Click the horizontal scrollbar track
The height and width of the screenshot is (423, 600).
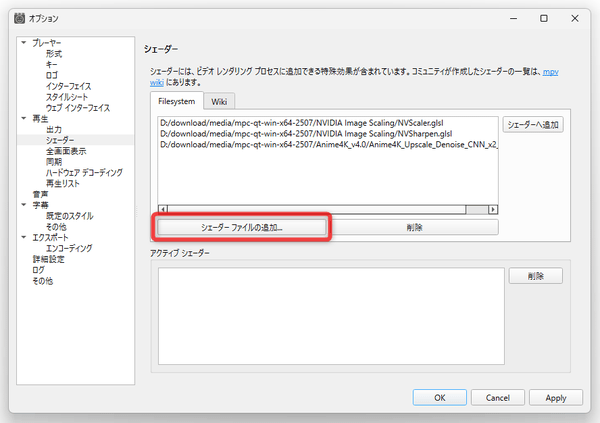(477, 209)
